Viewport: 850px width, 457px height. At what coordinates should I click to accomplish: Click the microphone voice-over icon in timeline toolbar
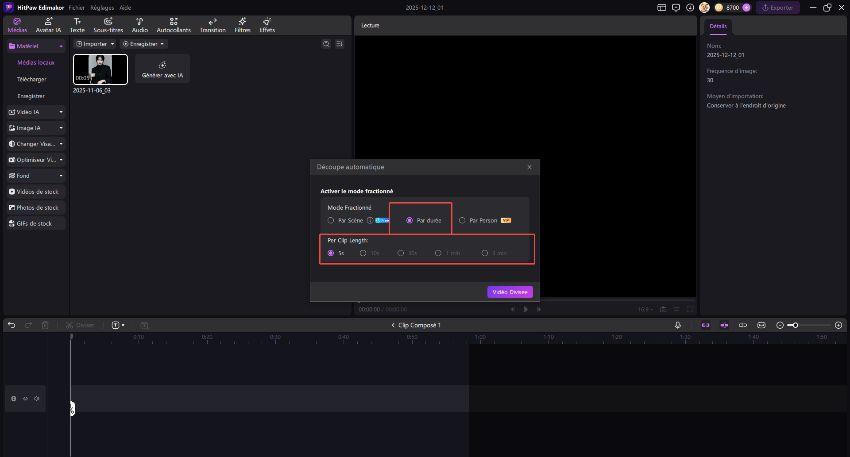point(677,325)
